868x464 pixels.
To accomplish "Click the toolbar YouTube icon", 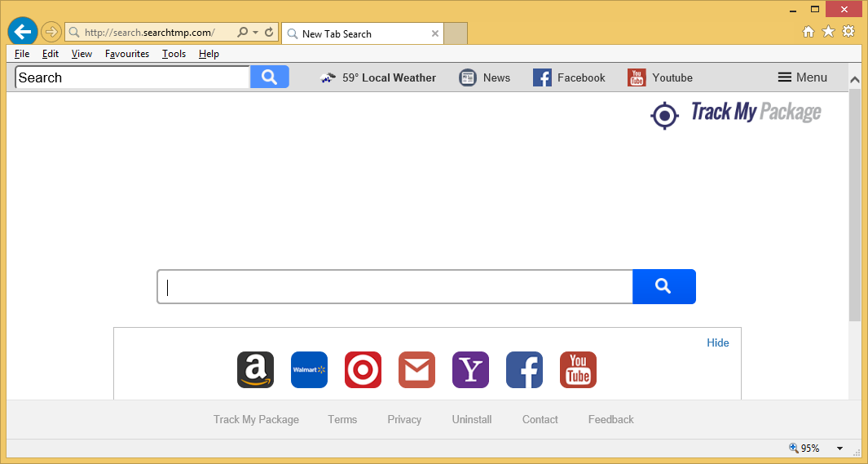I will tap(637, 77).
